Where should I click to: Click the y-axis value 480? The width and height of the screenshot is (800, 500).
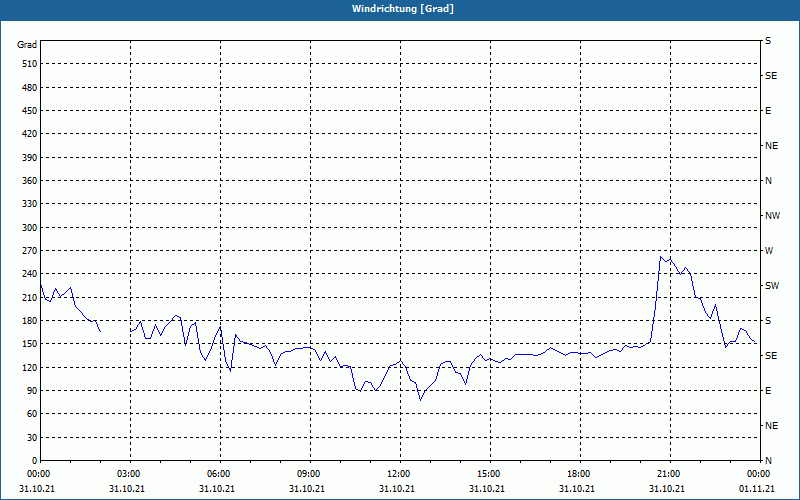[x=30, y=88]
